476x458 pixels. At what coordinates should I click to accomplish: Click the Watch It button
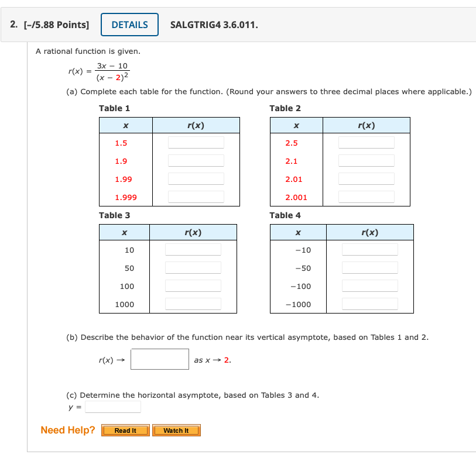176,430
